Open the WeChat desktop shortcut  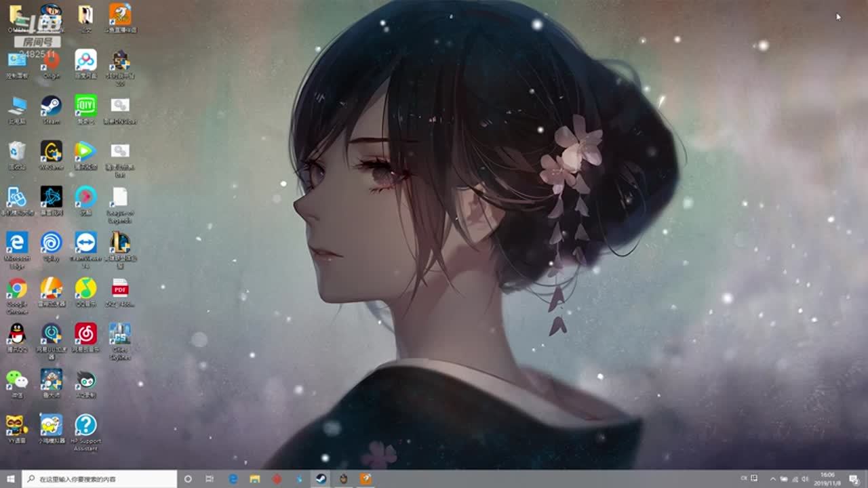click(17, 382)
